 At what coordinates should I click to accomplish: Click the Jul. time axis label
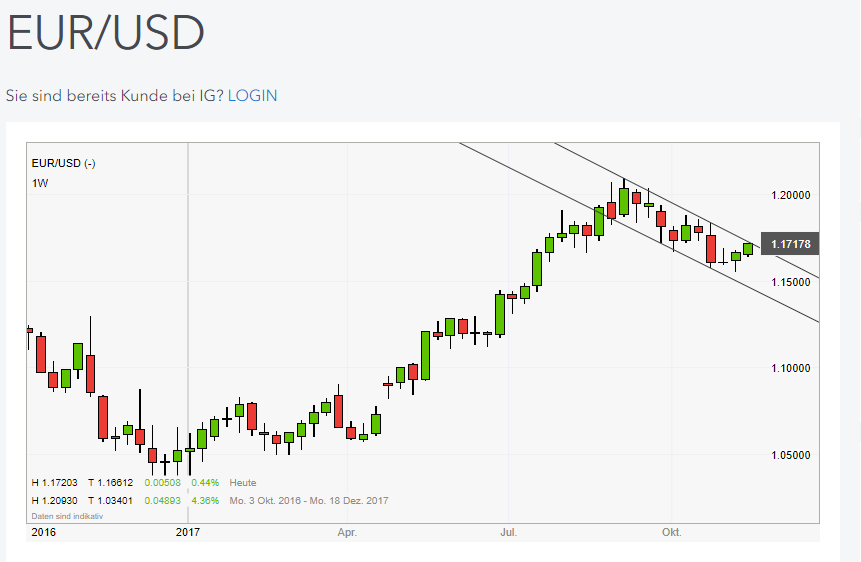[508, 532]
